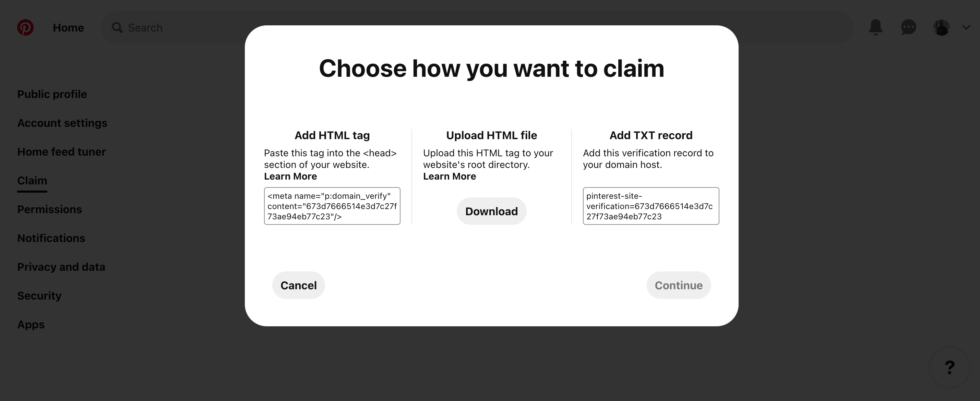
Task: Click the HTML tag meta content input field
Action: (x=332, y=206)
